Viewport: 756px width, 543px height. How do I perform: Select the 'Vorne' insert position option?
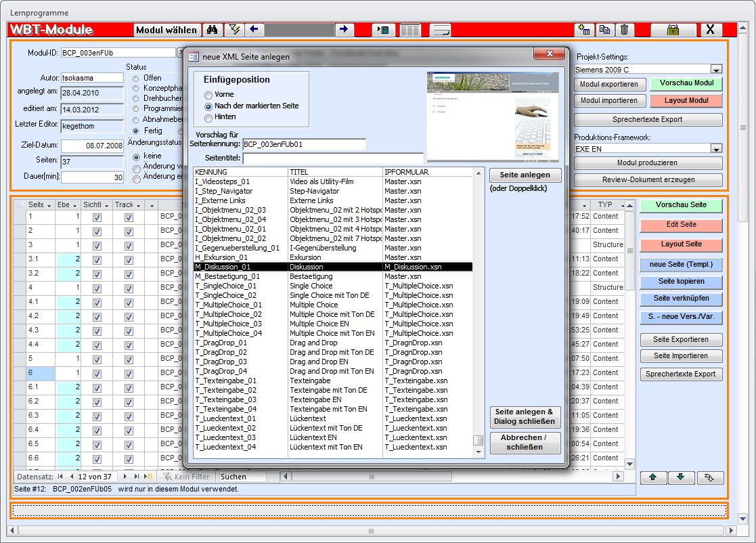coord(208,95)
